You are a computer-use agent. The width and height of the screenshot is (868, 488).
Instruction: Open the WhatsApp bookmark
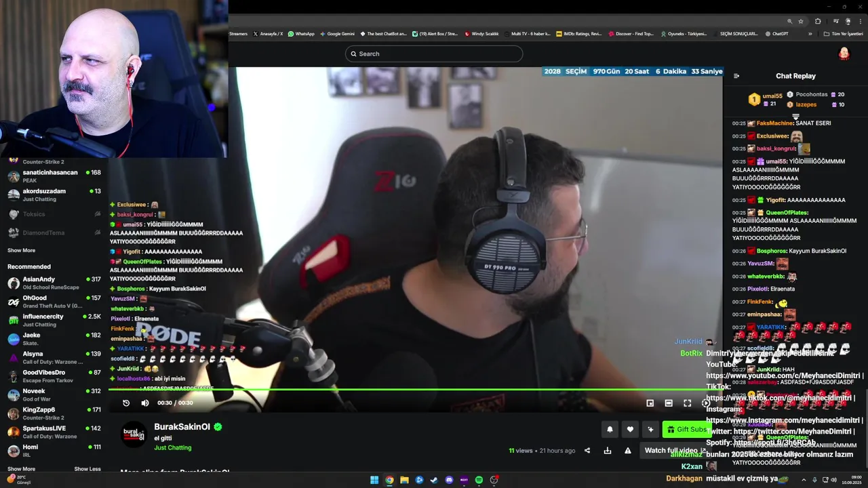(301, 33)
